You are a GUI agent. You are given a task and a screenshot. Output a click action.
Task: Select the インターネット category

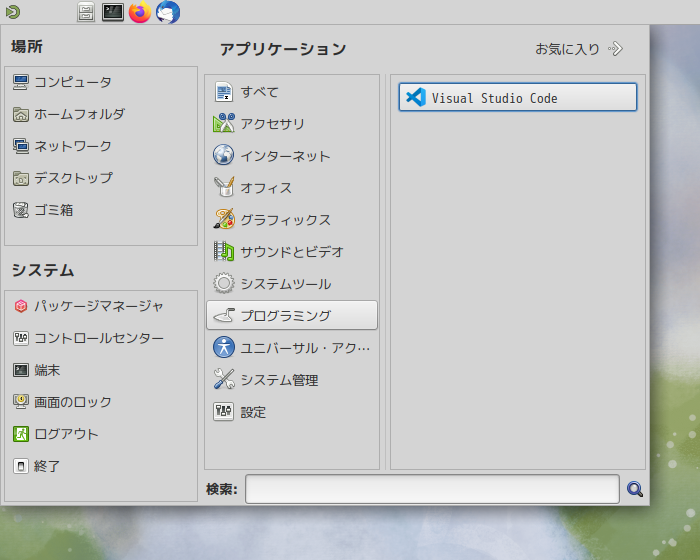point(292,156)
